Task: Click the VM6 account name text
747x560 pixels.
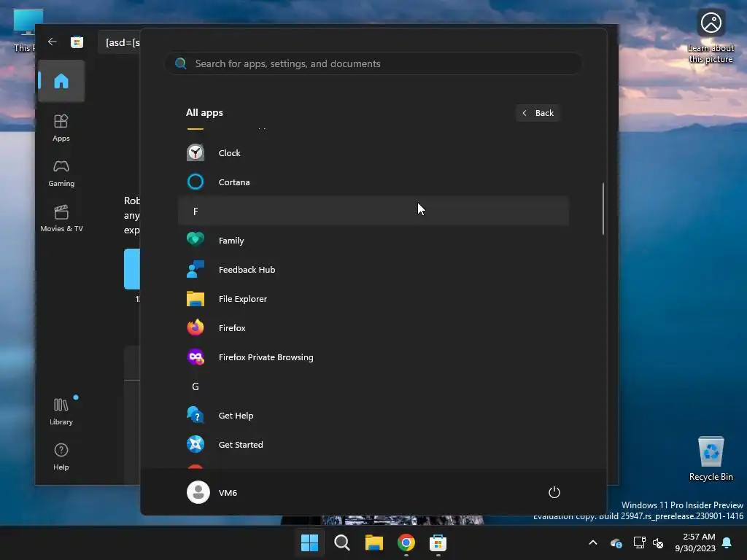Action: pyautogui.click(x=228, y=492)
